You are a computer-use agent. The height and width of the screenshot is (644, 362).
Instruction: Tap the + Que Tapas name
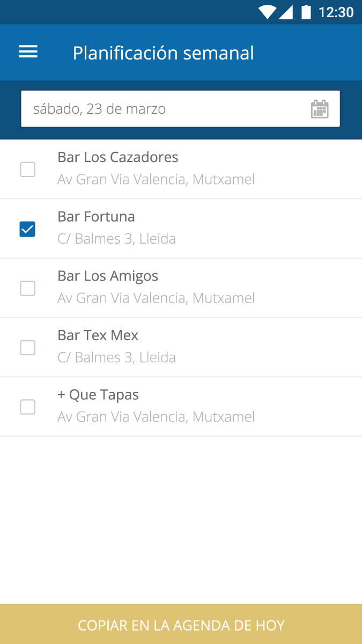[98, 395]
